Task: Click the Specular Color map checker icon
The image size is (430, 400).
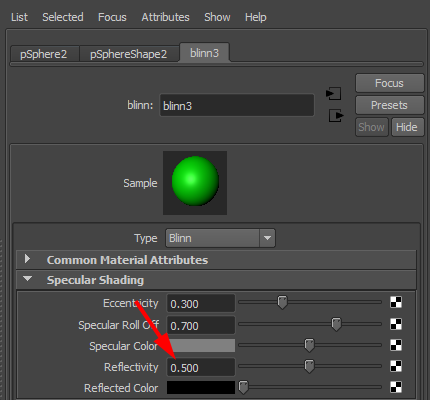Action: (396, 345)
